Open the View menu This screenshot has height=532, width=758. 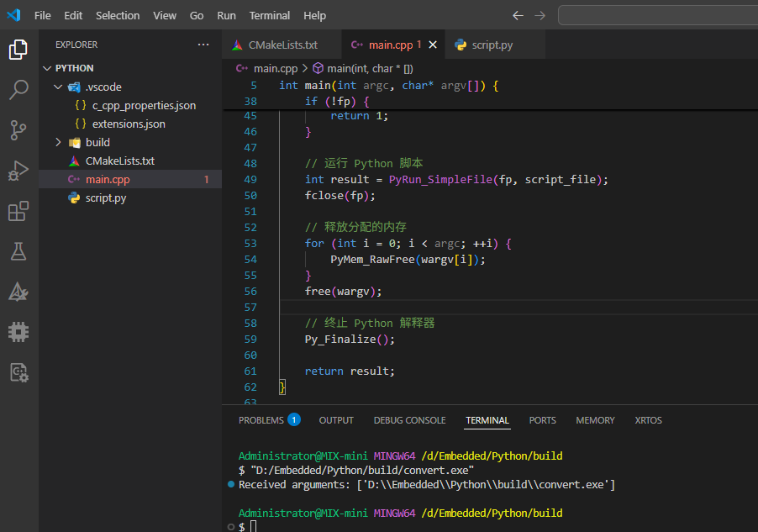pos(165,15)
